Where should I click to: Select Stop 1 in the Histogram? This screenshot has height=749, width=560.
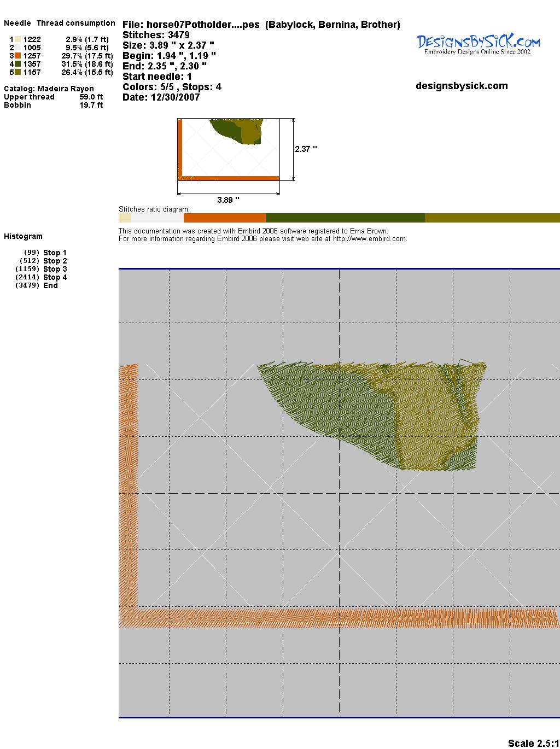(x=55, y=253)
